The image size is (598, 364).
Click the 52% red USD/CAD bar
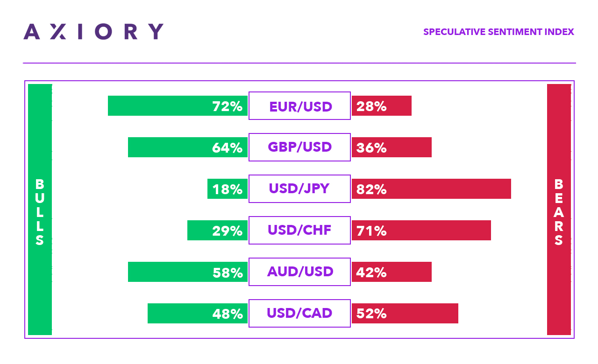click(405, 313)
